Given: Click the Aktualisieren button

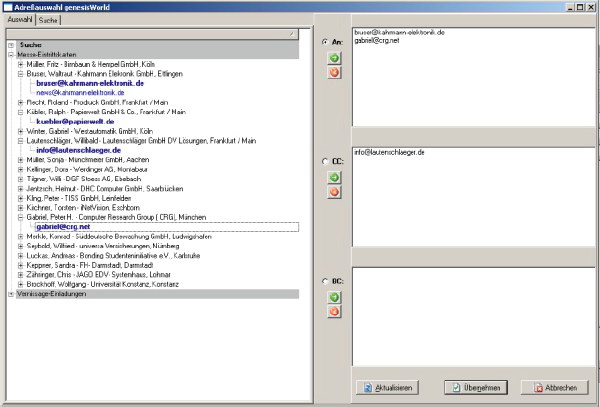Looking at the screenshot, I should click(x=387, y=387).
